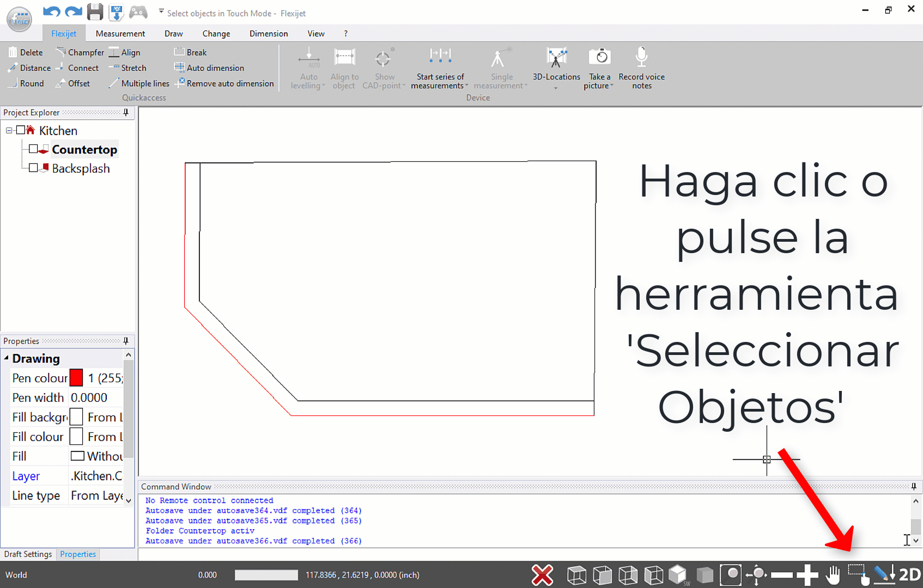923x588 pixels.
Task: Take a picture with camera icon
Action: 599,57
